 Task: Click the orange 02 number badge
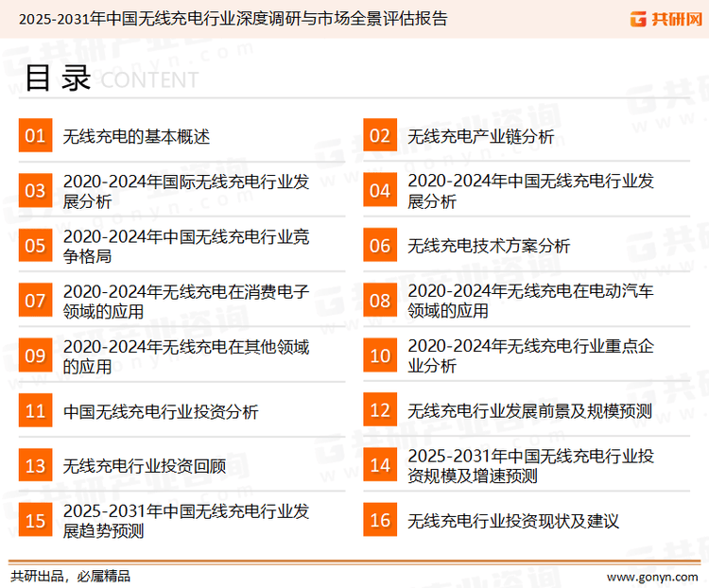(x=380, y=136)
